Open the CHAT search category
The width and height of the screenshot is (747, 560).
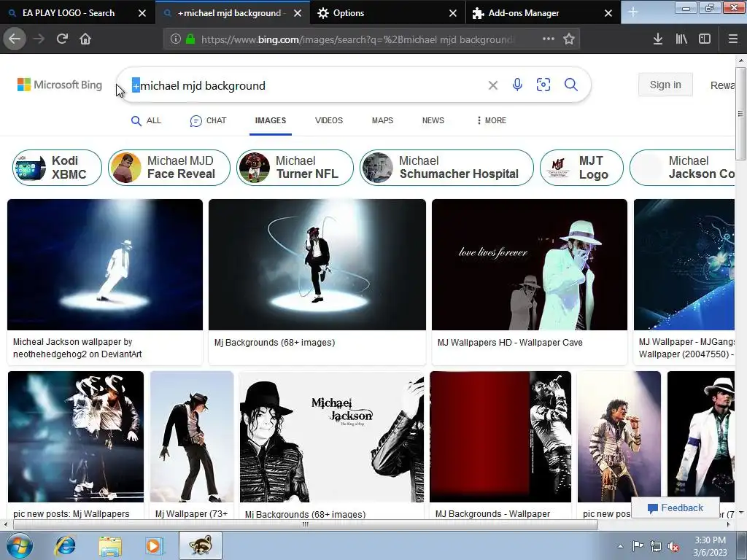click(x=208, y=120)
